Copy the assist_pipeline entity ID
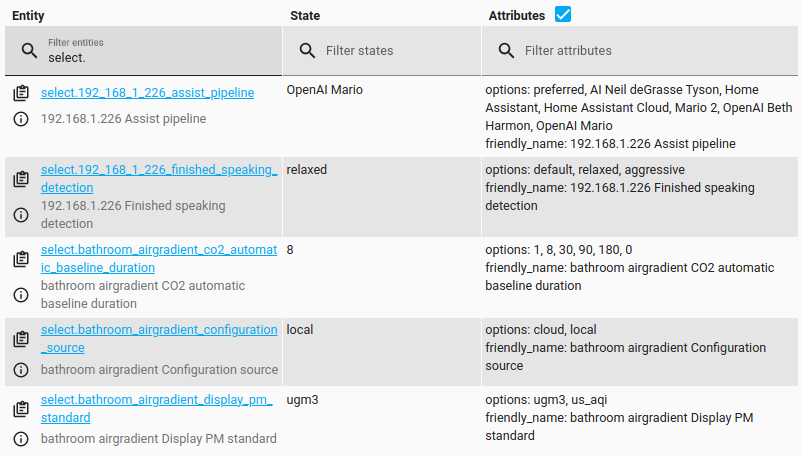The height and width of the screenshot is (456, 802). click(21, 94)
